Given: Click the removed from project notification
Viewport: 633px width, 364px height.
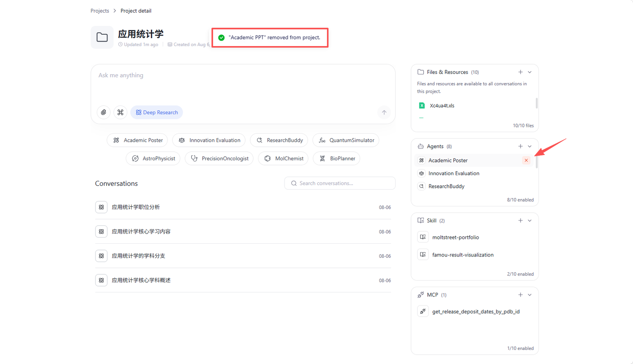Looking at the screenshot, I should pyautogui.click(x=270, y=38).
